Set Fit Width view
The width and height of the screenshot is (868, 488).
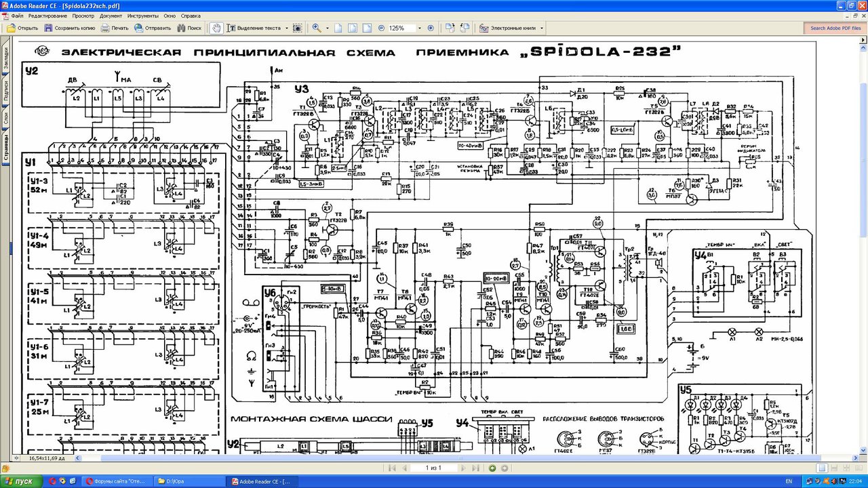pos(368,28)
